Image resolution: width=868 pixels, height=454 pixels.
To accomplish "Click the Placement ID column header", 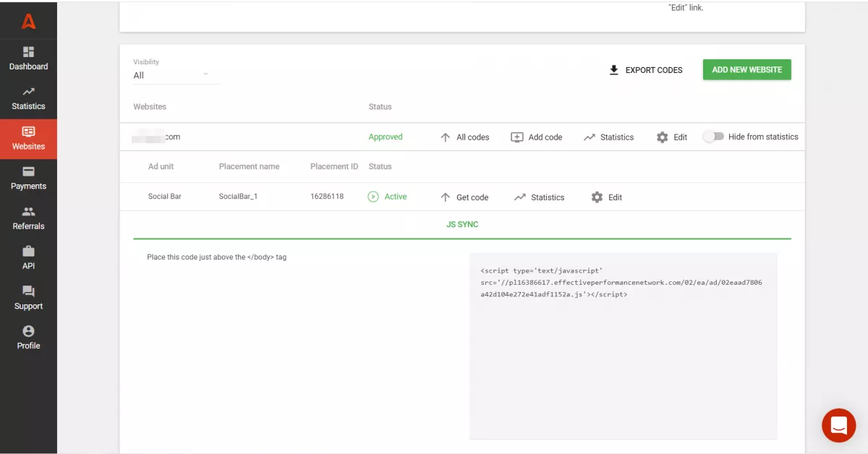I will point(334,166).
